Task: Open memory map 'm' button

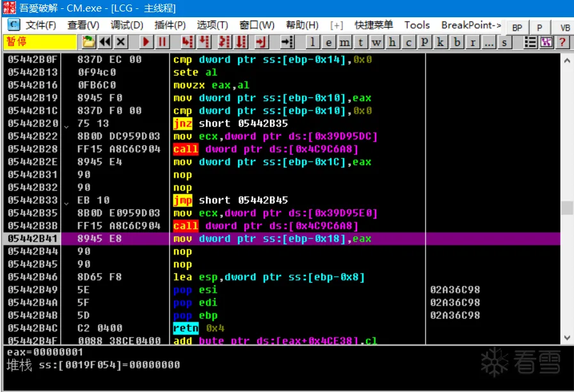Action: (344, 42)
